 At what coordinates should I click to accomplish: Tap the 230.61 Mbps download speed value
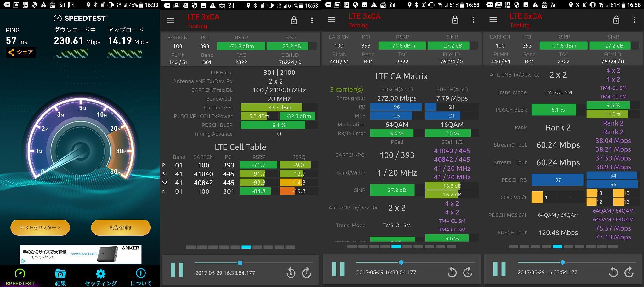pyautogui.click(x=77, y=41)
